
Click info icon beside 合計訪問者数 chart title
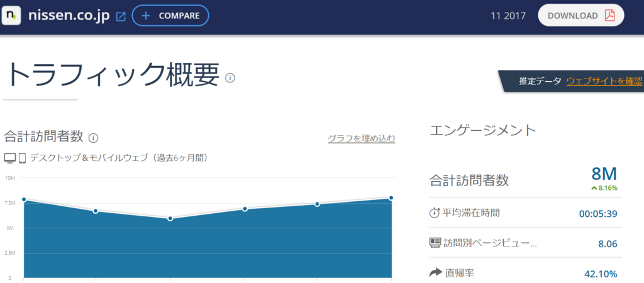coord(93,138)
